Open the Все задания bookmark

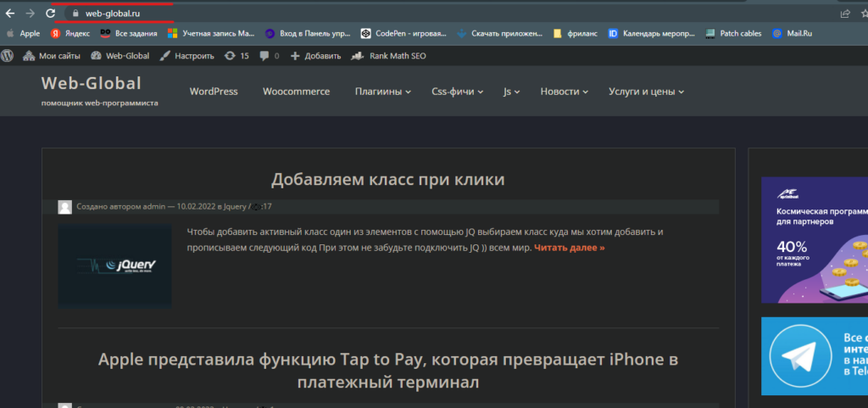click(129, 33)
